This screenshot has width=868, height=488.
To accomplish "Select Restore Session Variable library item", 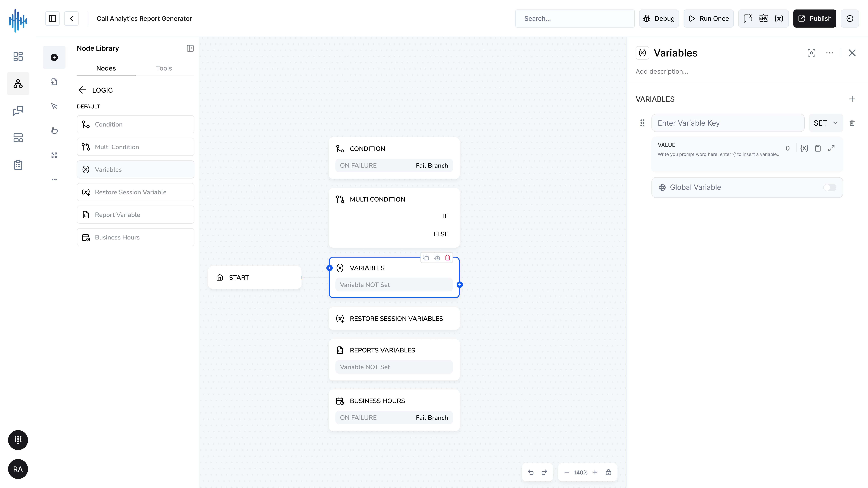I will point(135,192).
